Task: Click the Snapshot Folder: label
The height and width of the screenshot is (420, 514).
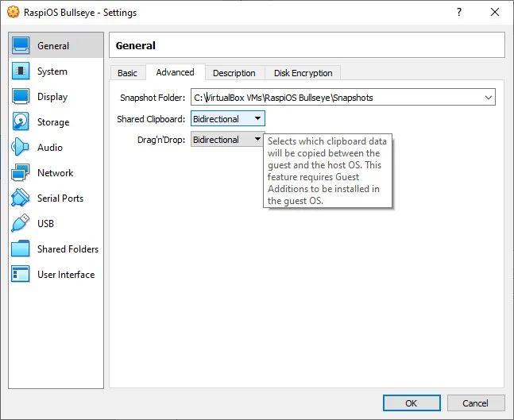Action: pyautogui.click(x=153, y=98)
